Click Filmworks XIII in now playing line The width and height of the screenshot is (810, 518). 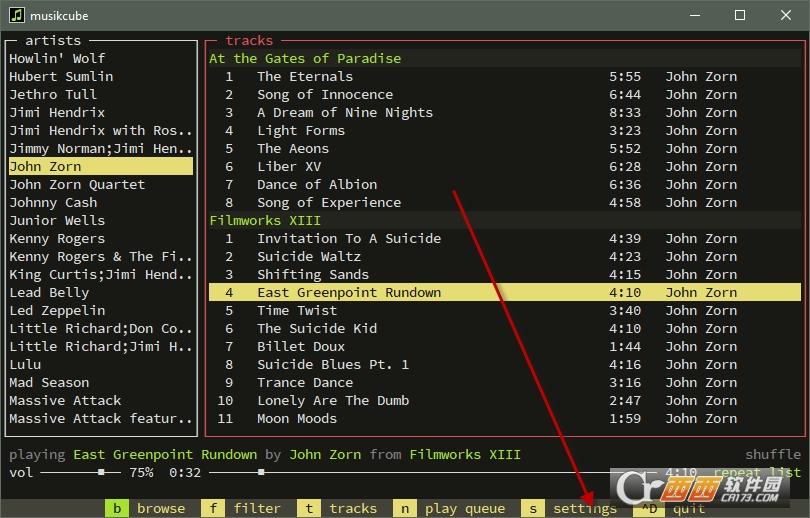465,454
